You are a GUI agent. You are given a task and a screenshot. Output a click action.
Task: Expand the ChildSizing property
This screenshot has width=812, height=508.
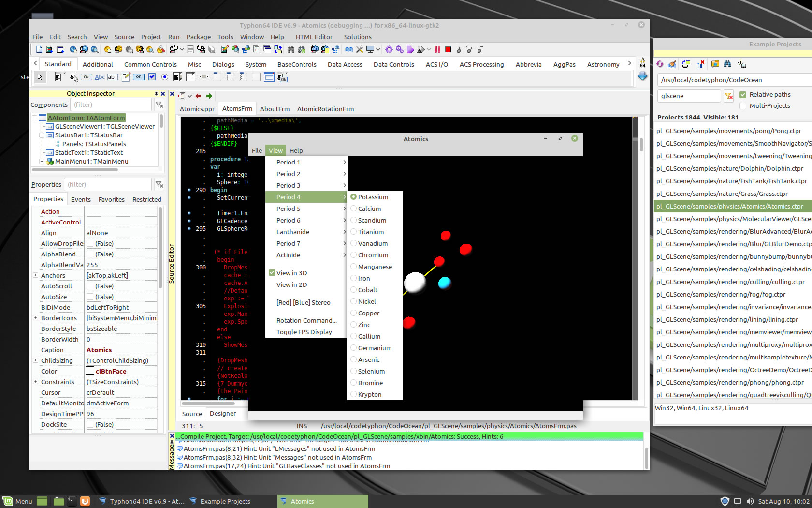click(x=35, y=360)
